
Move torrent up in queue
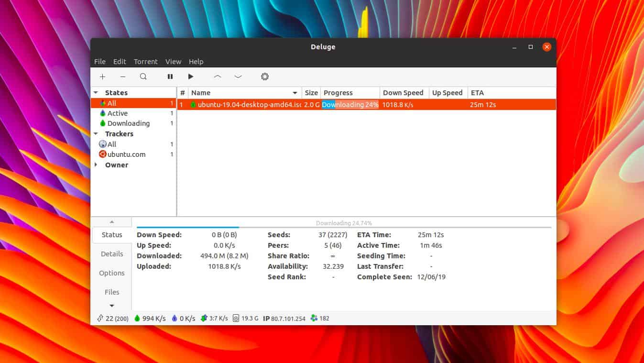pos(218,77)
